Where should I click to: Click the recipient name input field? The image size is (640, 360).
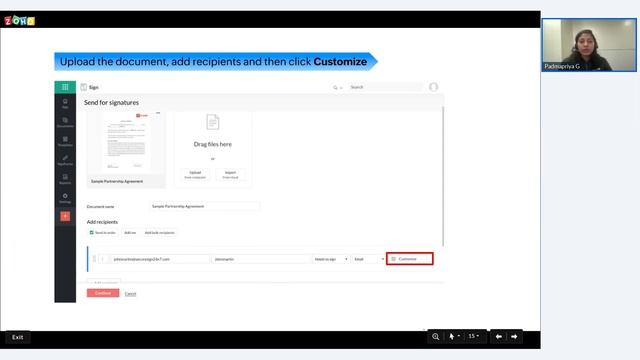261,259
